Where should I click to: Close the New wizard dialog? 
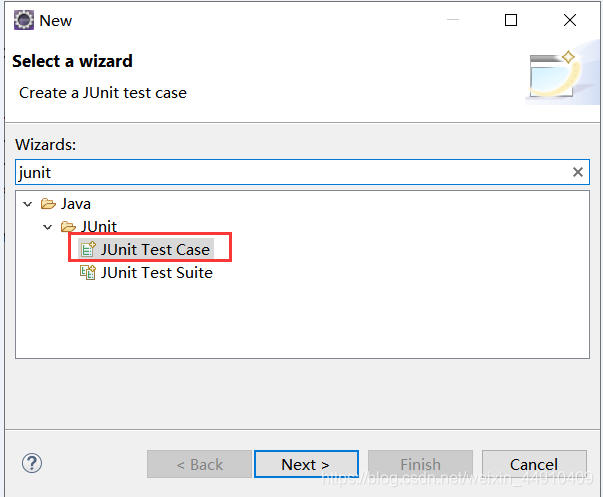570,20
